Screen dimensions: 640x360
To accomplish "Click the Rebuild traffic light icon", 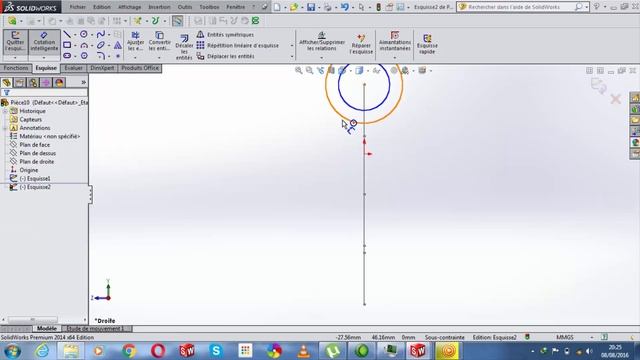I will tap(378, 7).
